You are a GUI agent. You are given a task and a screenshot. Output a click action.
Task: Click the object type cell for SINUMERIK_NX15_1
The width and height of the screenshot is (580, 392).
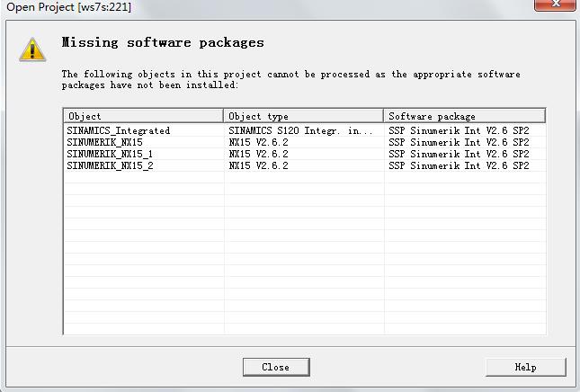(x=258, y=154)
